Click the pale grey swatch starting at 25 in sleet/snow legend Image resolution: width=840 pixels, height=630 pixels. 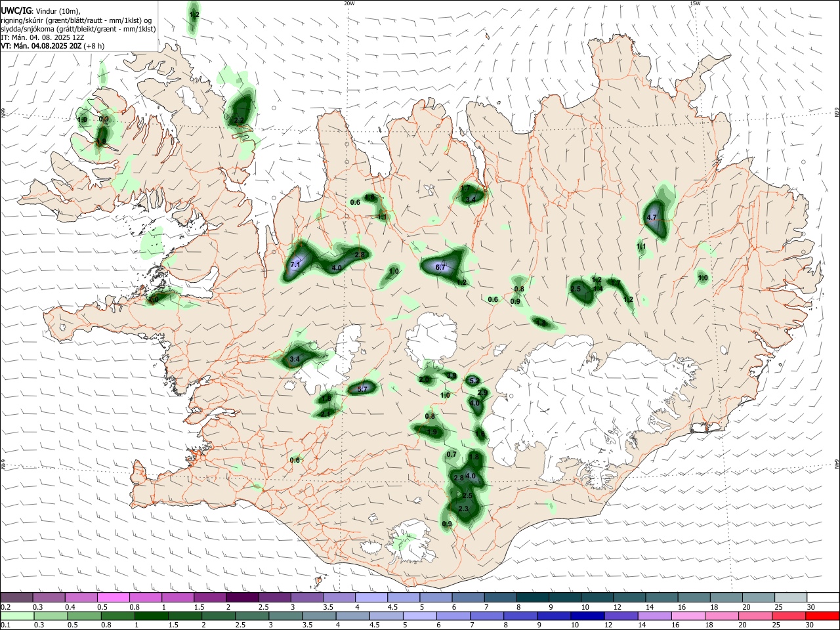click(789, 598)
